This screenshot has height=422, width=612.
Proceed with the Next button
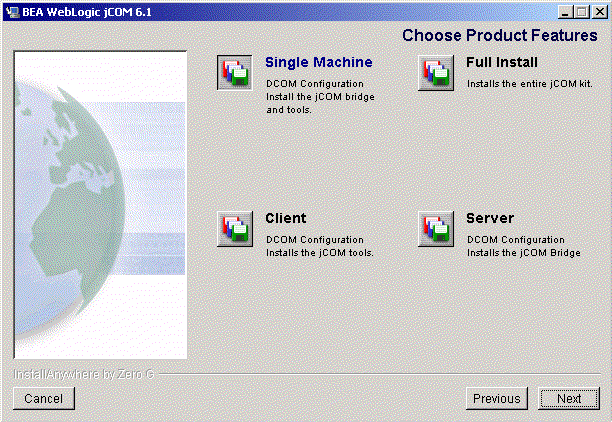pos(569,398)
